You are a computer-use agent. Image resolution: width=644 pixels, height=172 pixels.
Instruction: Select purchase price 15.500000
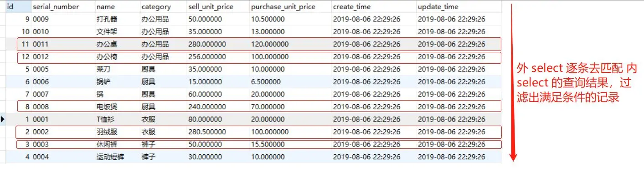[x=268, y=144]
